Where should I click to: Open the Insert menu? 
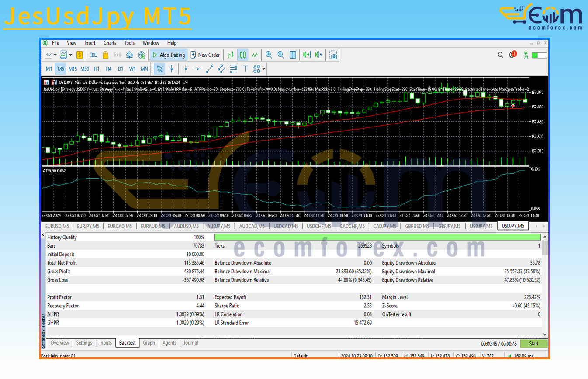click(x=90, y=43)
